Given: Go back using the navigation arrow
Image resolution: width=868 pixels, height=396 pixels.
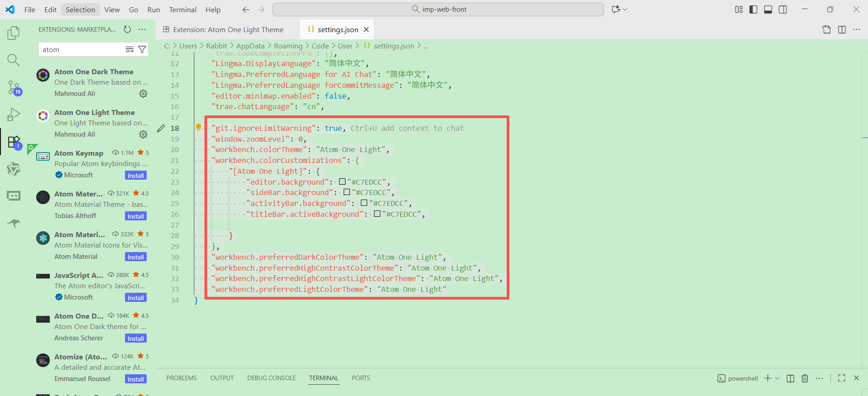Looking at the screenshot, I should point(246,10).
